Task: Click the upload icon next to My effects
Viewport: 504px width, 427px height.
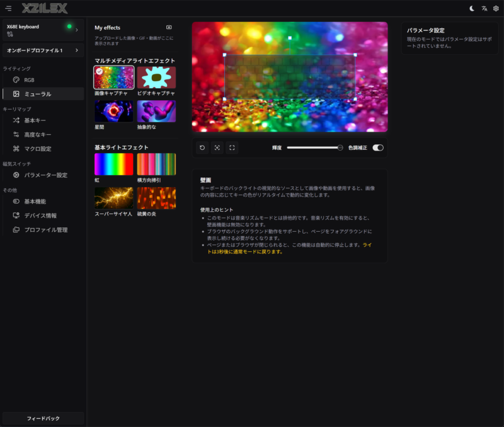Action: point(169,27)
